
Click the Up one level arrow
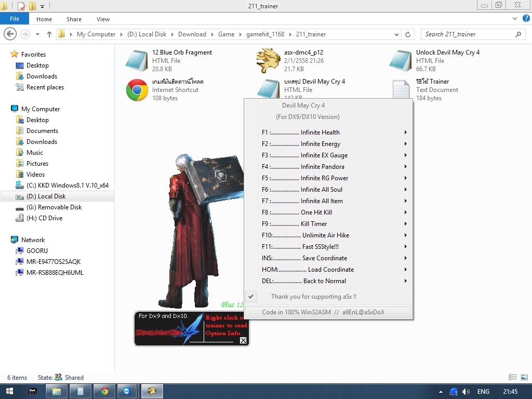(x=49, y=34)
